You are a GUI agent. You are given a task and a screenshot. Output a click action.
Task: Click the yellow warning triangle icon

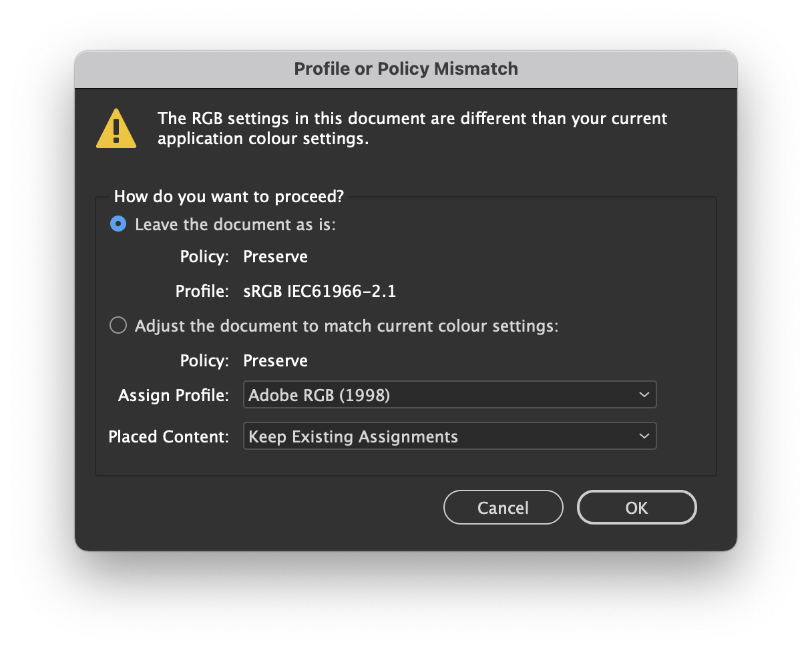(116, 127)
